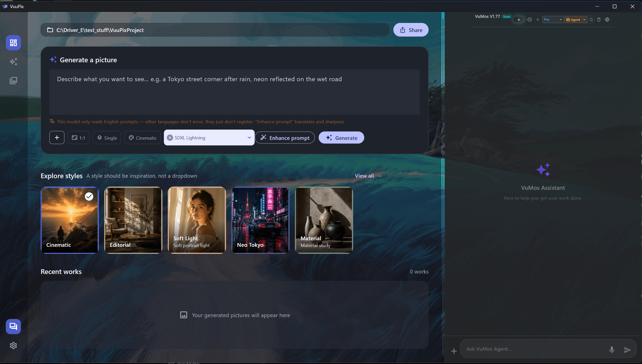Image resolution: width=642 pixels, height=364 pixels.
Task: Select the Neo Tokyo style thumbnail
Action: coord(260,220)
